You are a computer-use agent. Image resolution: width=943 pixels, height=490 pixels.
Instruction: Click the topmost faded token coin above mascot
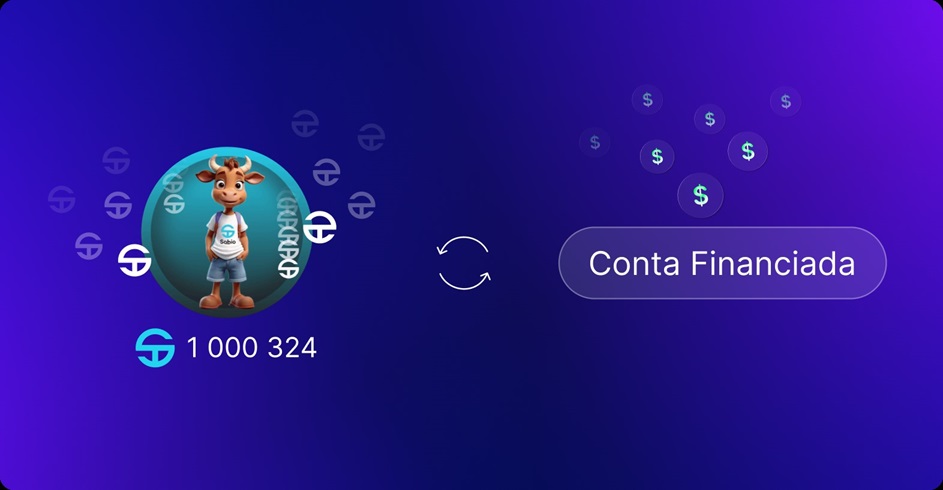tap(305, 123)
